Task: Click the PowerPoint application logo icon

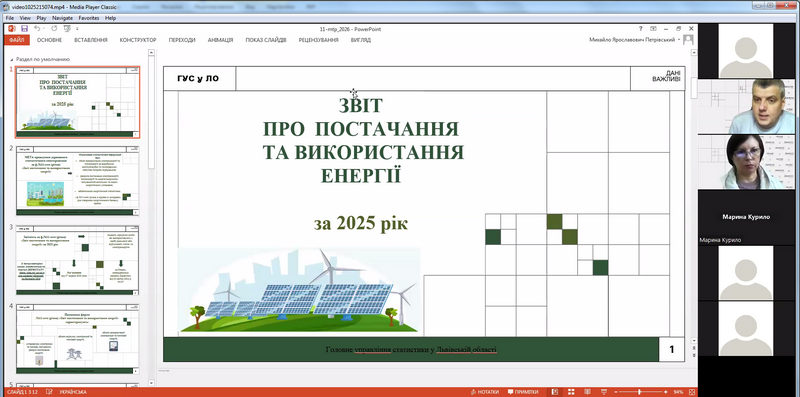Action: pyautogui.click(x=12, y=29)
